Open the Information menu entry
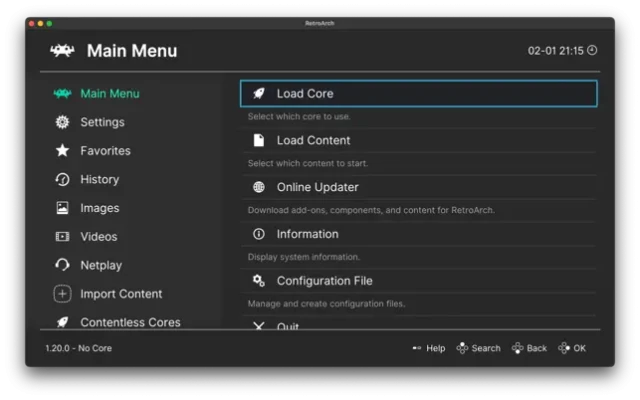The width and height of the screenshot is (640, 400). [419, 234]
